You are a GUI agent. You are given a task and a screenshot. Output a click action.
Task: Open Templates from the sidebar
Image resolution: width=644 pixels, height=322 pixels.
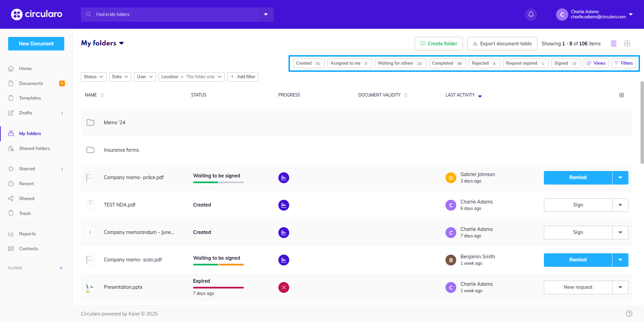click(x=30, y=98)
